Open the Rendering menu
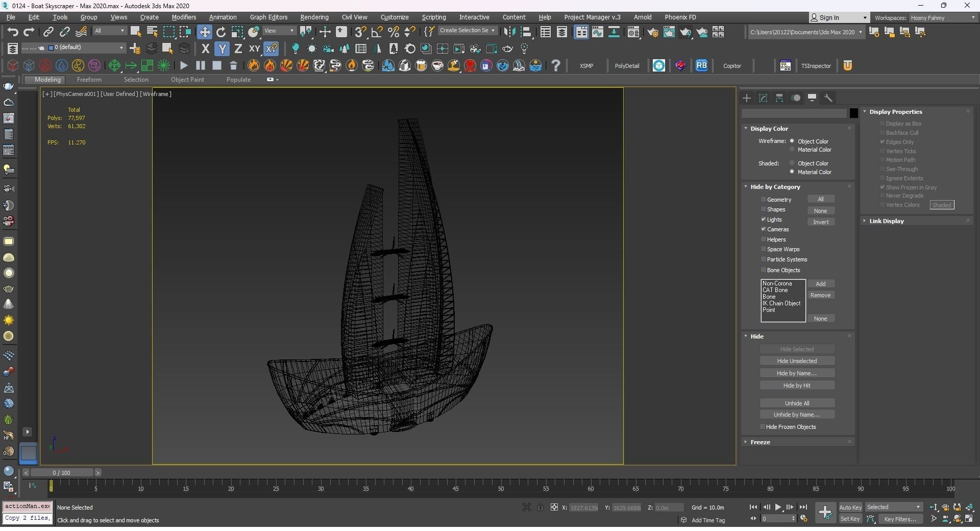Screen dimensions: 980x531 tap(314, 17)
